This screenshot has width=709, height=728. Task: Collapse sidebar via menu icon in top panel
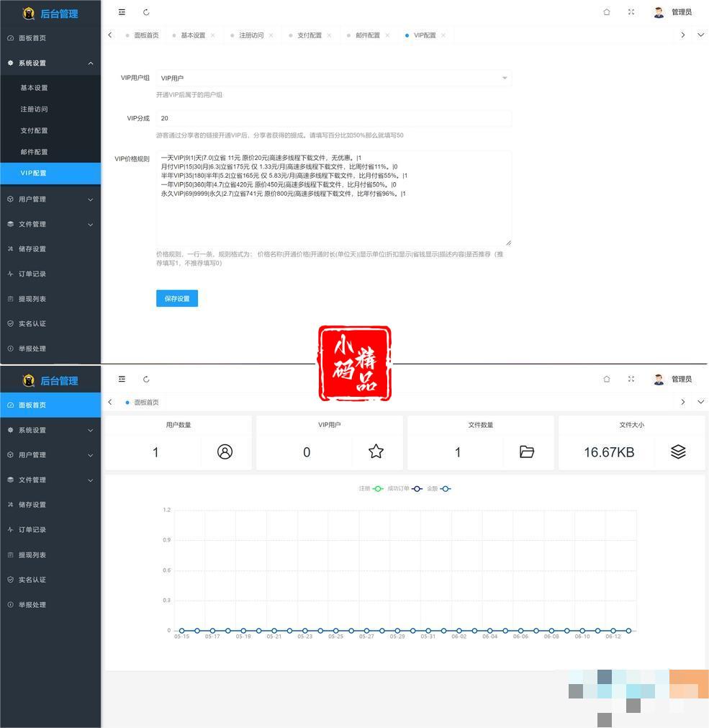coord(122,12)
